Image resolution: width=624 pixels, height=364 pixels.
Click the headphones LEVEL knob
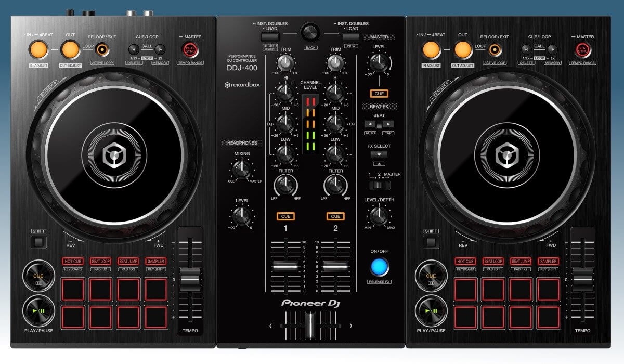point(241,216)
